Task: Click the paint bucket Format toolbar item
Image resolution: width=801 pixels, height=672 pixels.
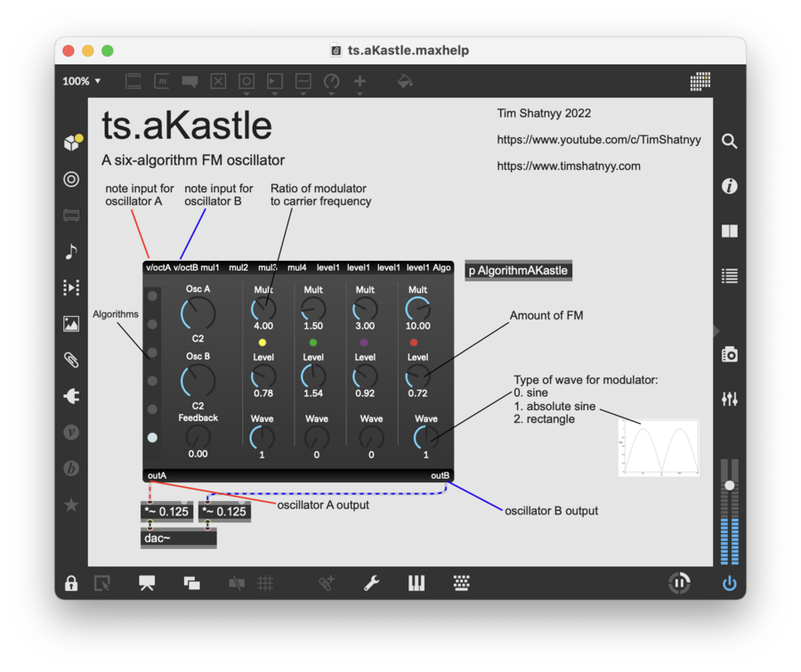Action: click(x=404, y=81)
